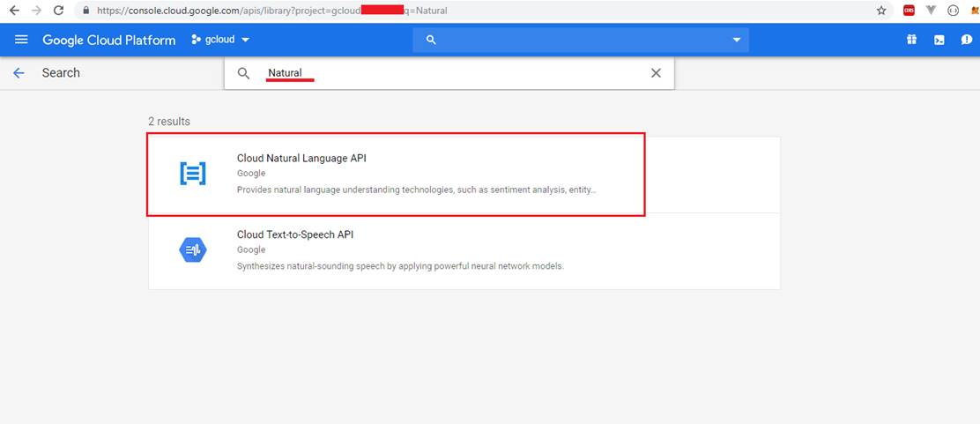Image resolution: width=980 pixels, height=424 pixels.
Task: Click 'Google' under Cloud Natural Language API
Action: tap(251, 174)
